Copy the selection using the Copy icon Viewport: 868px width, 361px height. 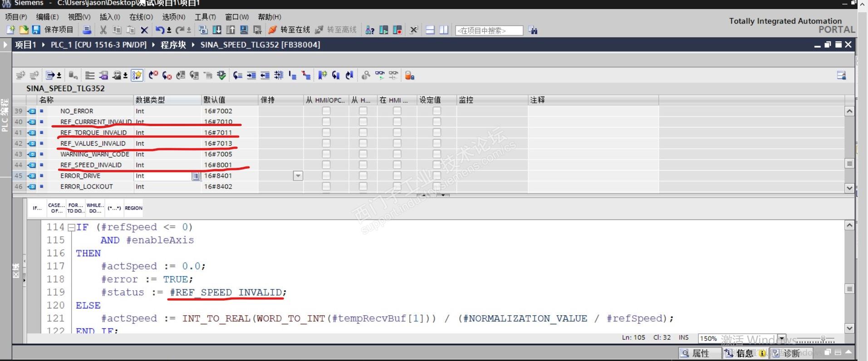point(117,30)
